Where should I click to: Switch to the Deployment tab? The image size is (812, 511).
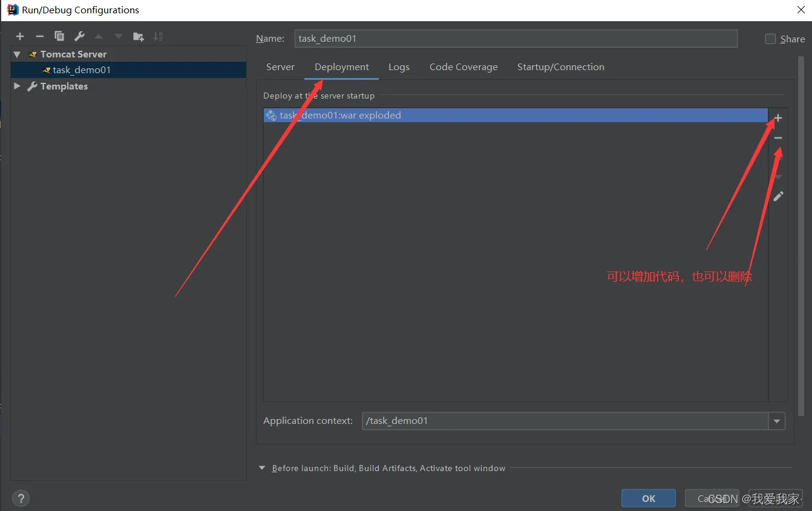pos(342,67)
